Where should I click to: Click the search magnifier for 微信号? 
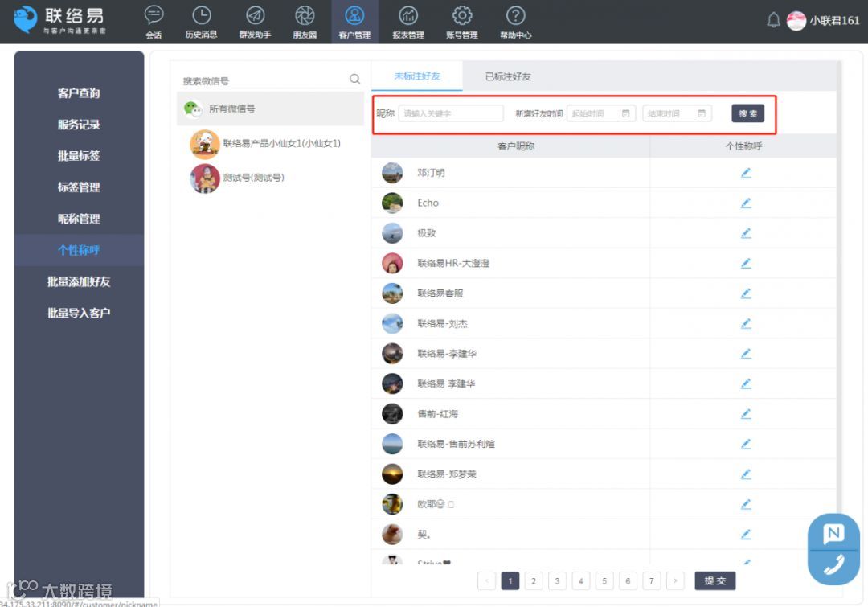355,80
